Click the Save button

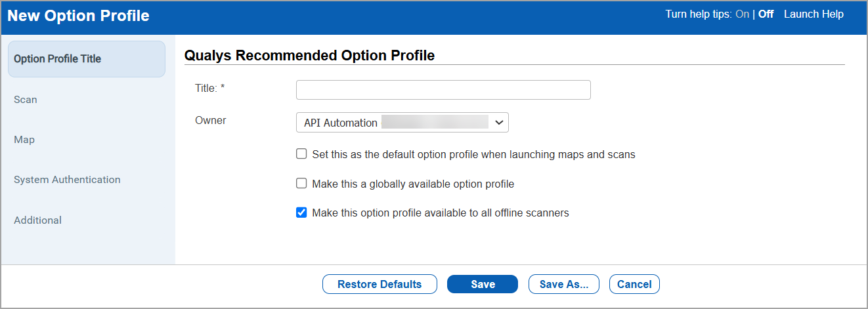(x=483, y=284)
